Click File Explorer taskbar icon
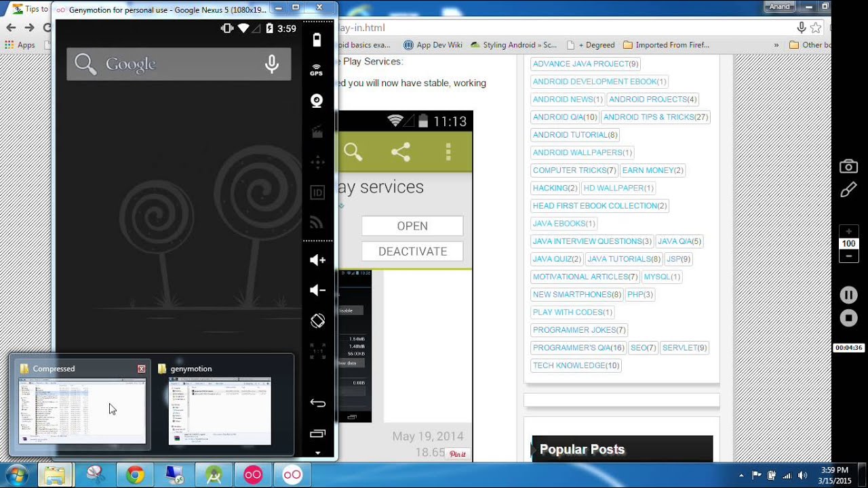This screenshot has height=488, width=868. click(x=55, y=475)
